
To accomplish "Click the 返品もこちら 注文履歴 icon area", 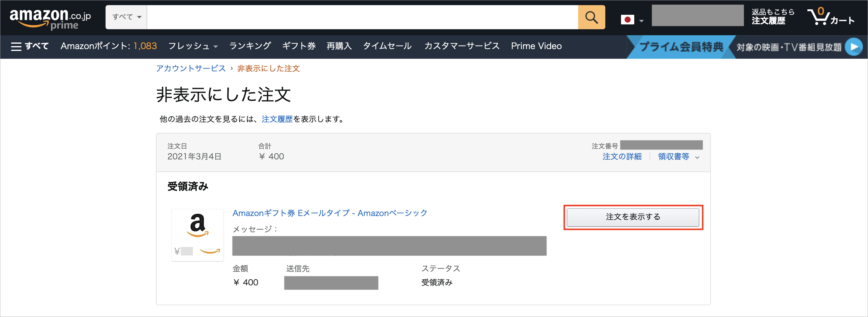I will point(771,17).
